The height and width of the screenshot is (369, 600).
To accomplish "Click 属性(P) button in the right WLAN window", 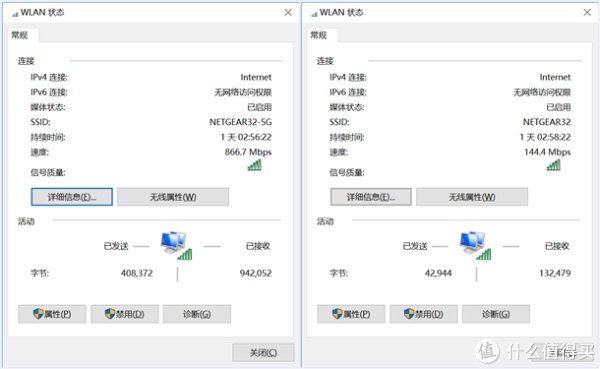I will point(351,314).
